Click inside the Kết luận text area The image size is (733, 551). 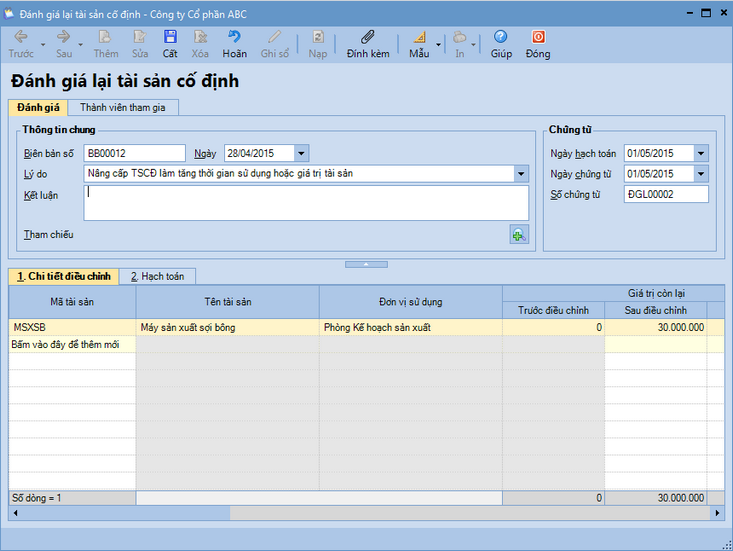(x=306, y=203)
